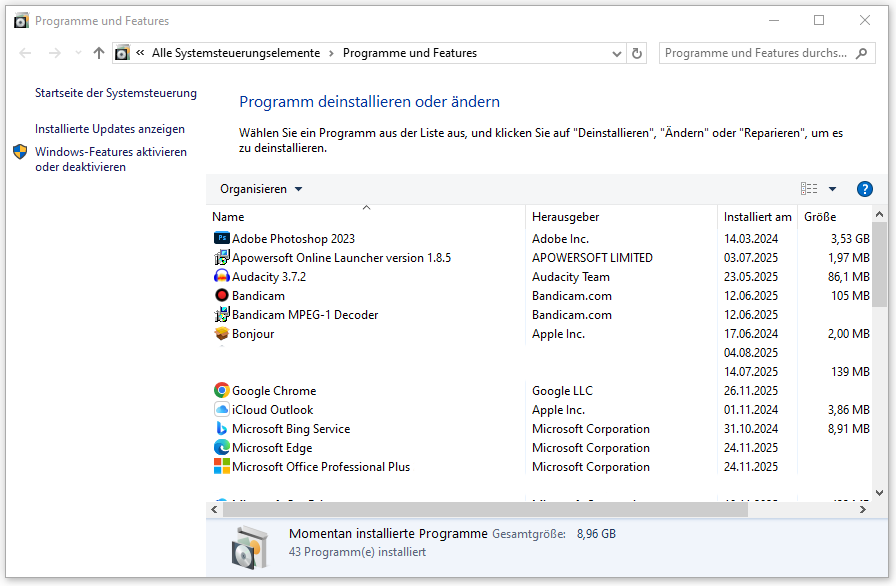896x586 pixels.
Task: Click the horizontal scrollbar right arrow
Action: pos(864,509)
